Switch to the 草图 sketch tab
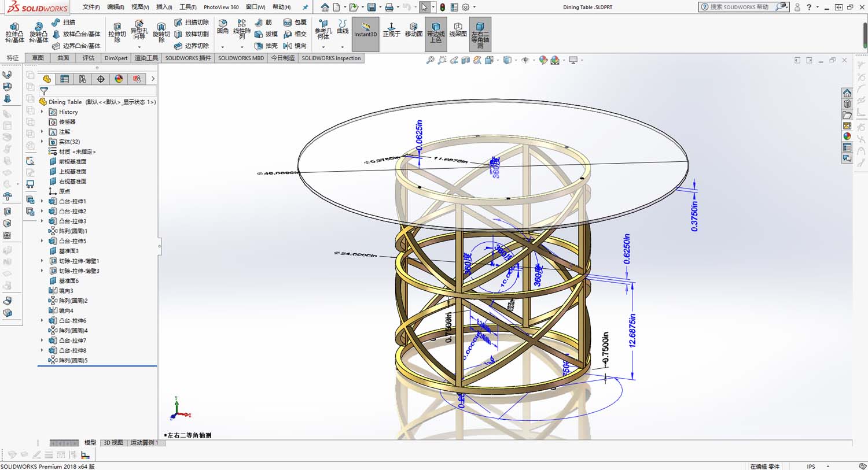Screen dimensions: 868x470 (x=38, y=58)
